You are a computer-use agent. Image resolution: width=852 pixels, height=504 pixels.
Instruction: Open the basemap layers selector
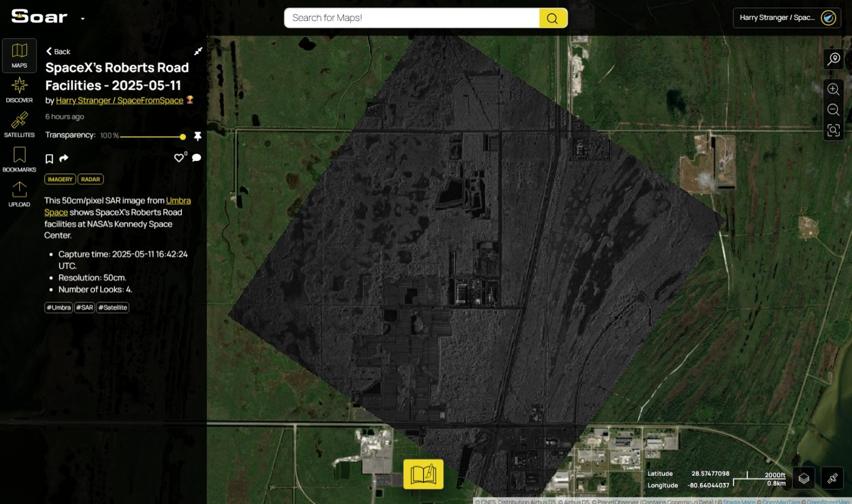tap(804, 479)
